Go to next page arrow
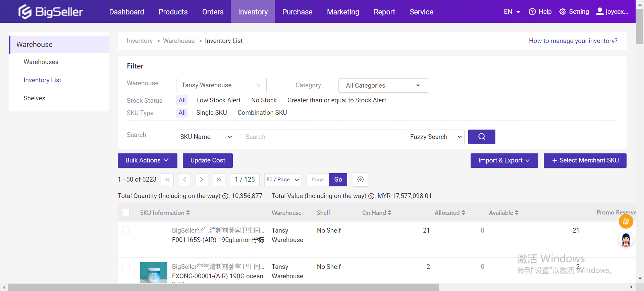Screen dimensions: 644x291 pos(202,180)
